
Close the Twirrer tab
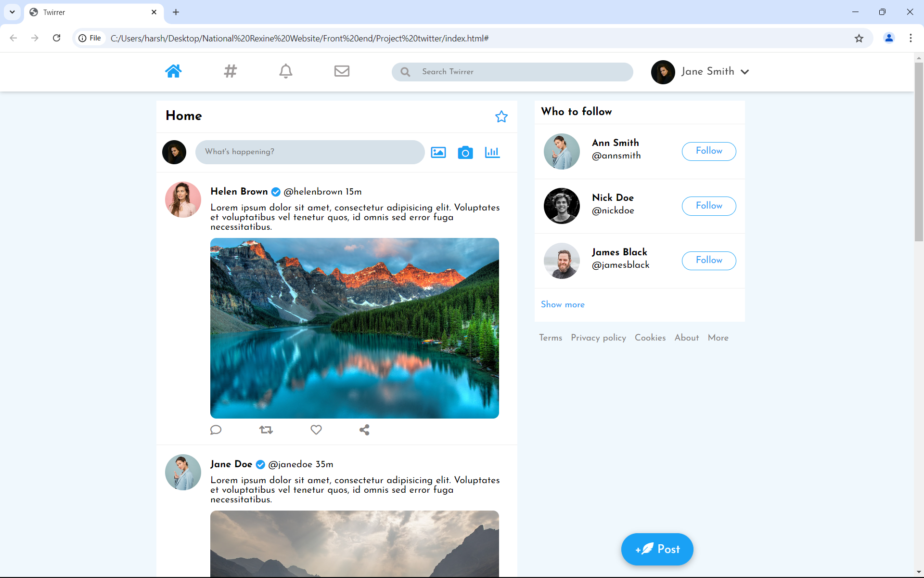154,12
